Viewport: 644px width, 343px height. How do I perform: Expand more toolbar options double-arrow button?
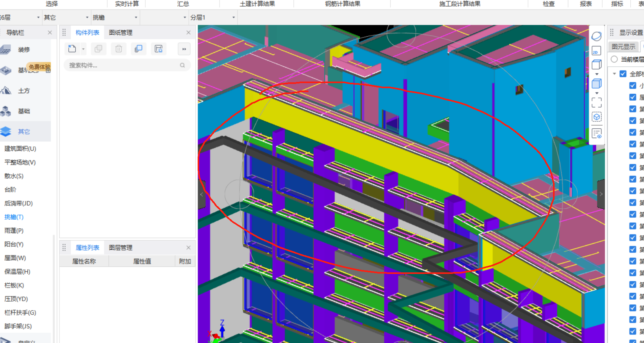tap(184, 49)
